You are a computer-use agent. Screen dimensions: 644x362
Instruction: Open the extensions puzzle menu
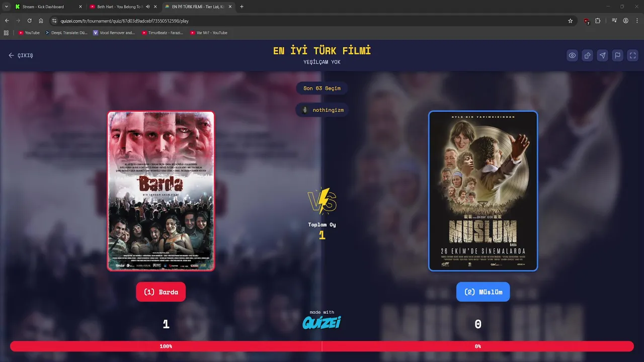click(x=598, y=21)
